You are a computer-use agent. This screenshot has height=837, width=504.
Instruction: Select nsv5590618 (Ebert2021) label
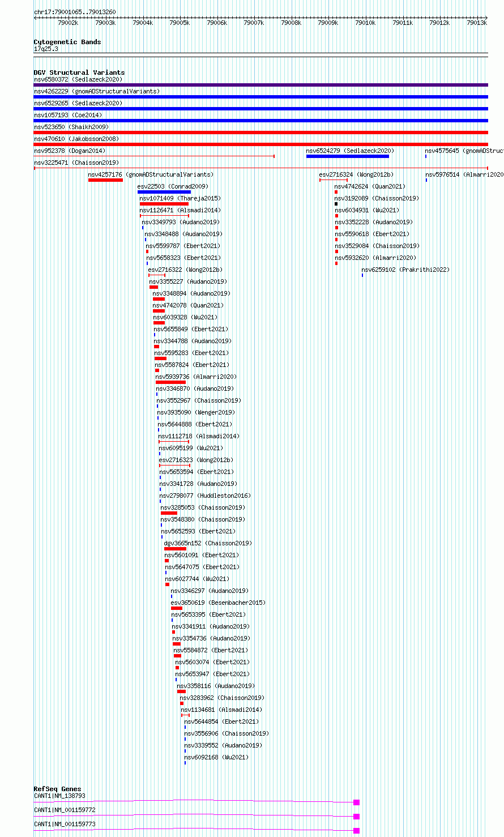[x=372, y=234]
